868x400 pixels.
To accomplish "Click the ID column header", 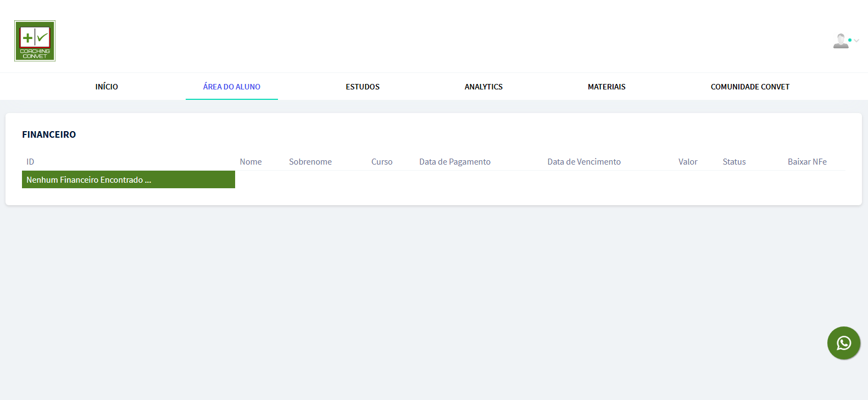I will 30,162.
